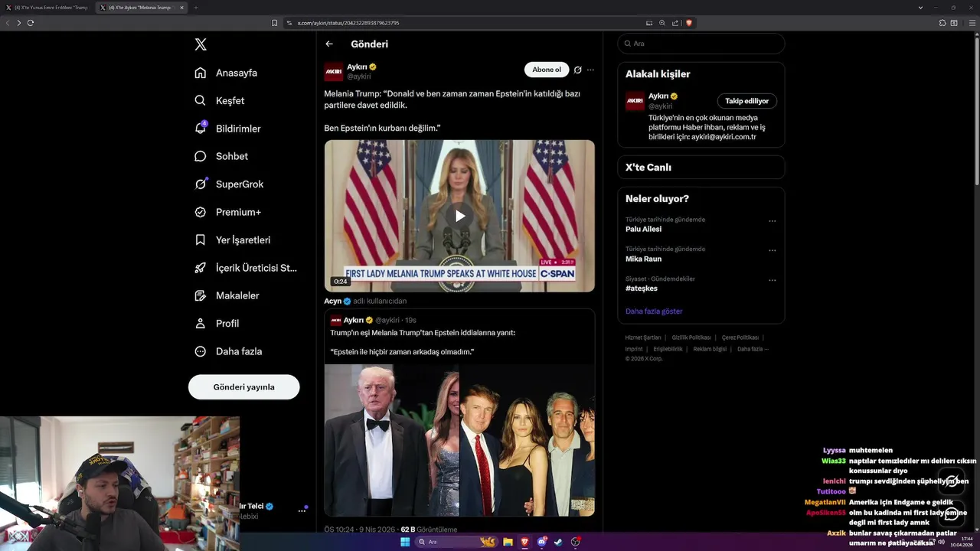980x551 pixels.
Task: Open a new browser tab
Action: [195, 8]
